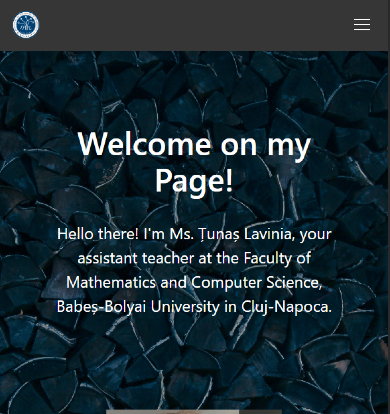The image size is (390, 414).
Task: Click the word "Ms." in the introduction
Action: click(x=182, y=234)
